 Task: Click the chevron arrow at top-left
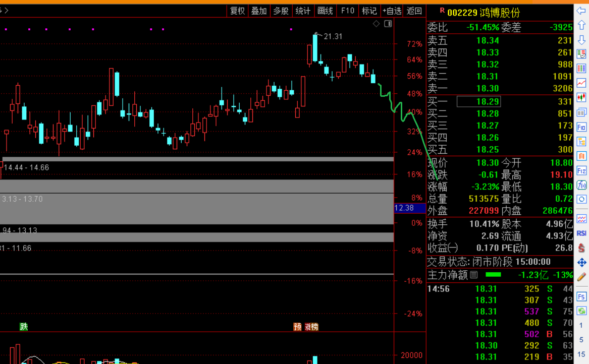coord(6,11)
